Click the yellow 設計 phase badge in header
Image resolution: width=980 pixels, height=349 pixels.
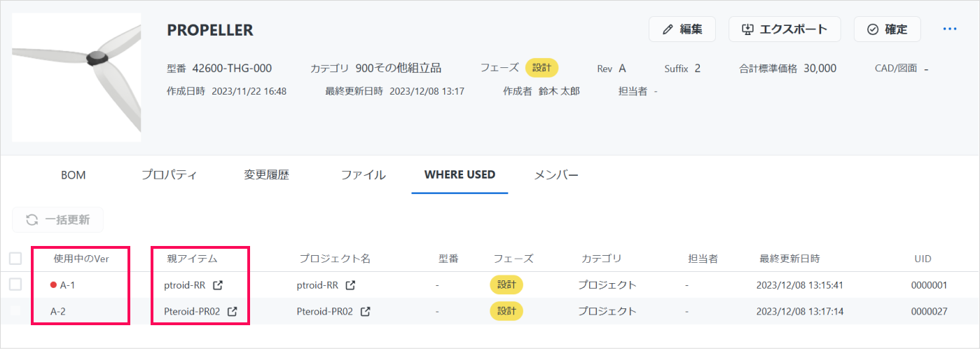[541, 68]
